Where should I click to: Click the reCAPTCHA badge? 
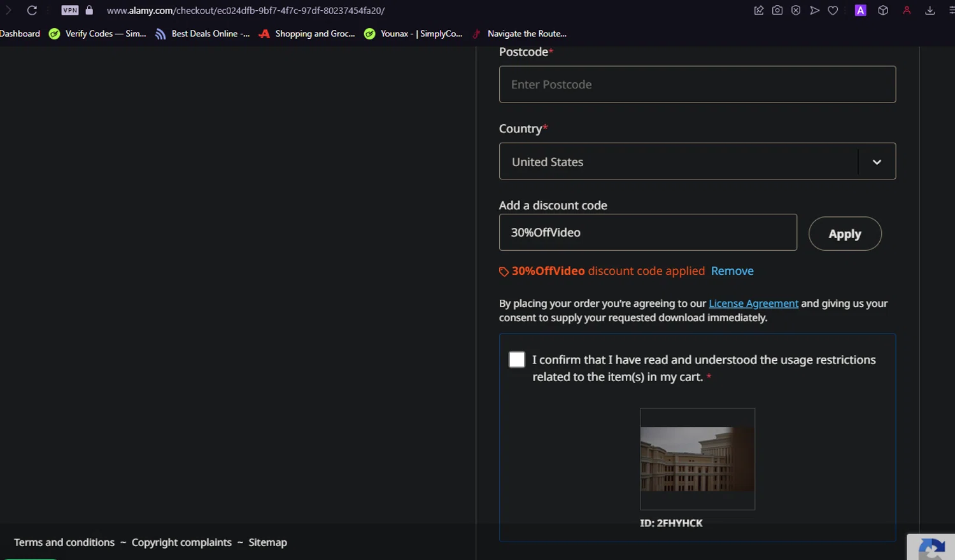tap(931, 547)
